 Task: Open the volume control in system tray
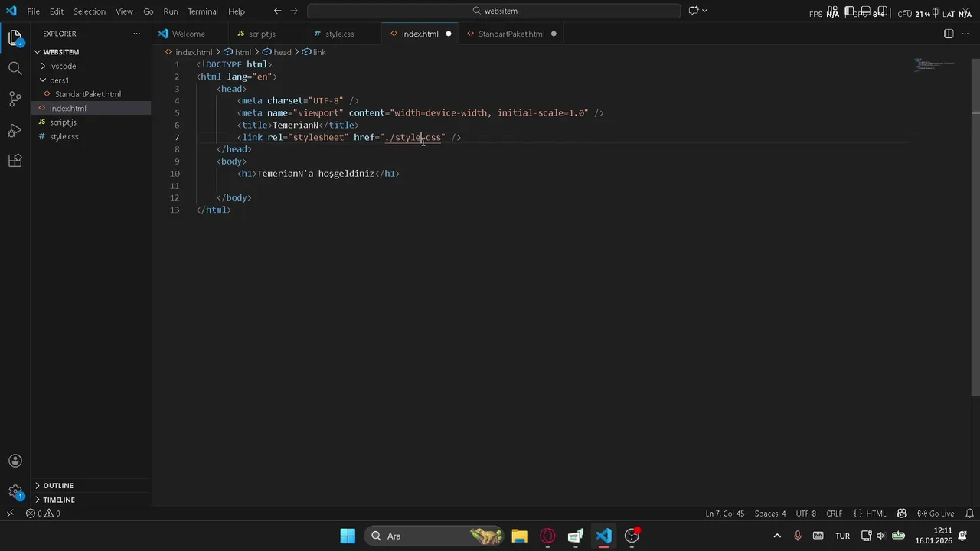point(880,536)
